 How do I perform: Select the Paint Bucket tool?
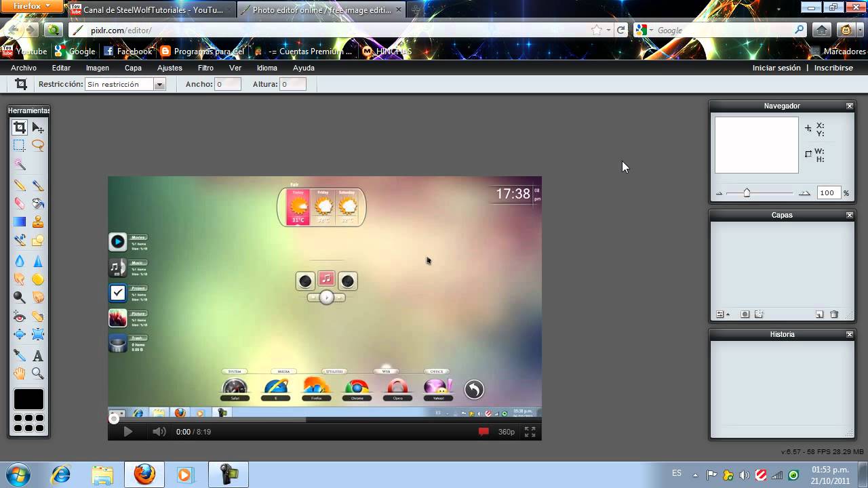click(x=38, y=203)
